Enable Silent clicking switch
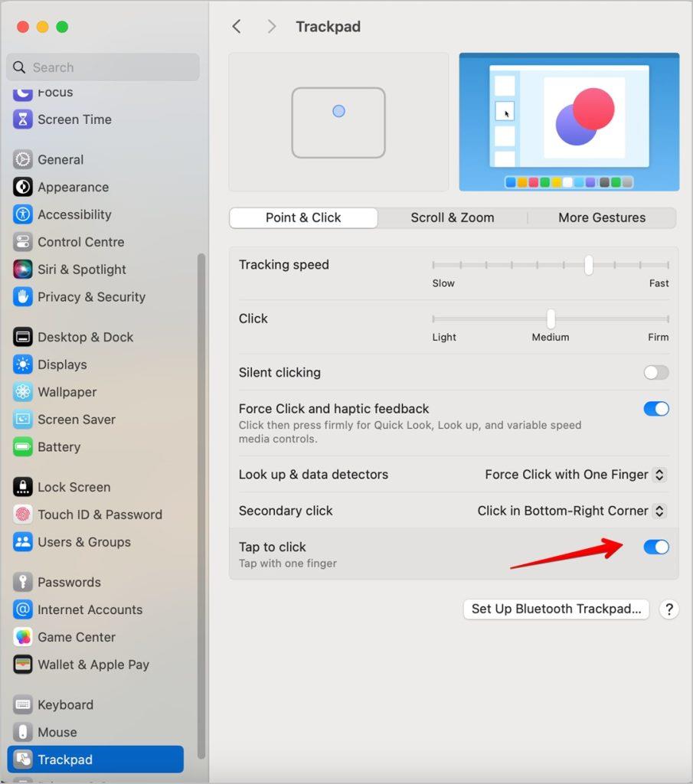The image size is (693, 784). pos(656,373)
